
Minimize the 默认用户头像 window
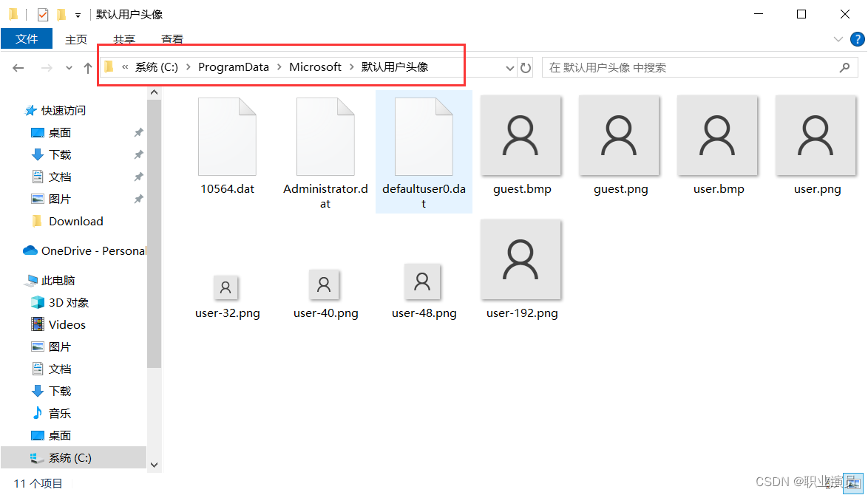(x=759, y=14)
